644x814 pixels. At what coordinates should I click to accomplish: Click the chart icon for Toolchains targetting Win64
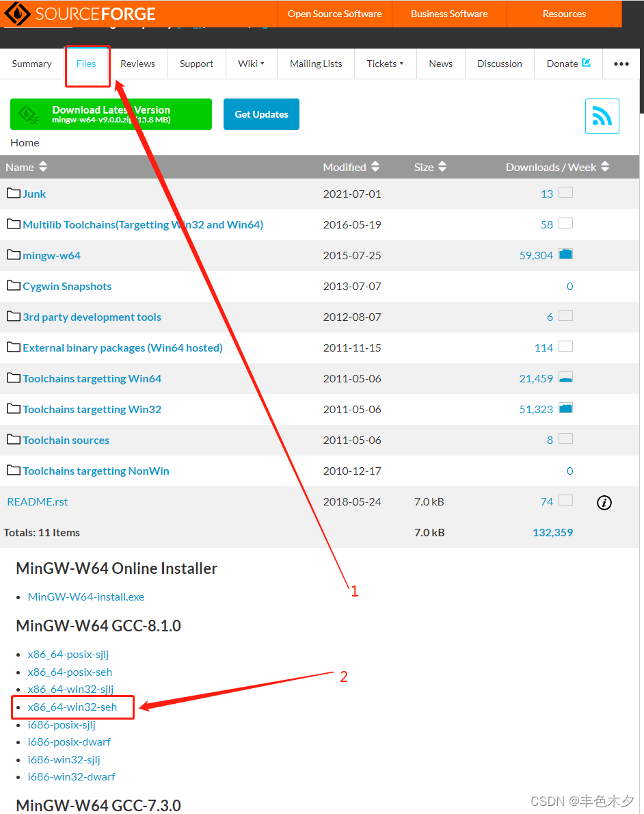coord(565,378)
